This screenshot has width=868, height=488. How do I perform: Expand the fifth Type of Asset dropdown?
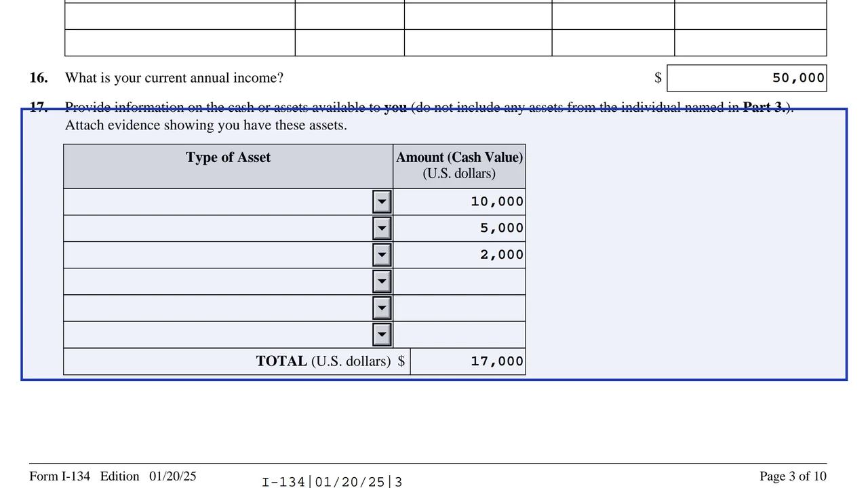(x=382, y=308)
